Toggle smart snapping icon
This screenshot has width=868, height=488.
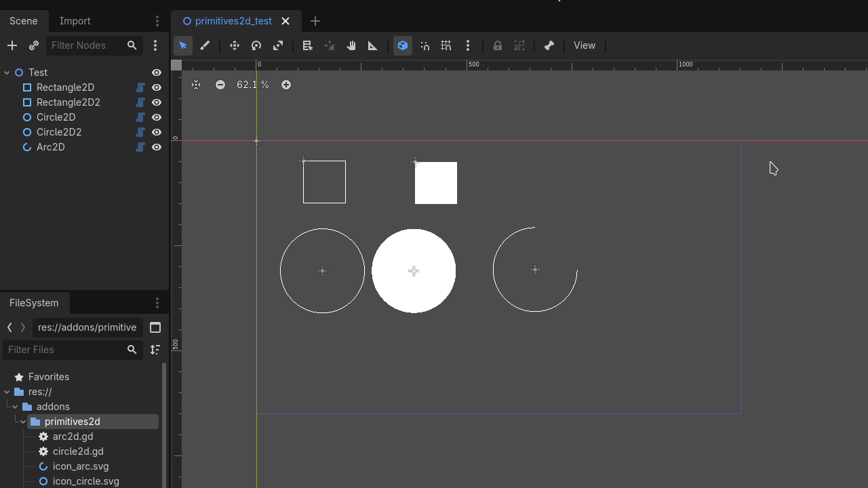(x=425, y=45)
